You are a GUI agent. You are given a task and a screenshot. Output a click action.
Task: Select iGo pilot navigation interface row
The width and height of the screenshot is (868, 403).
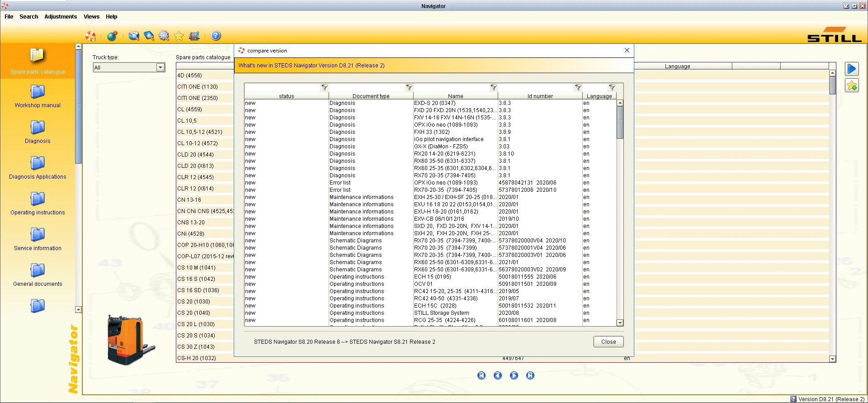click(x=430, y=139)
